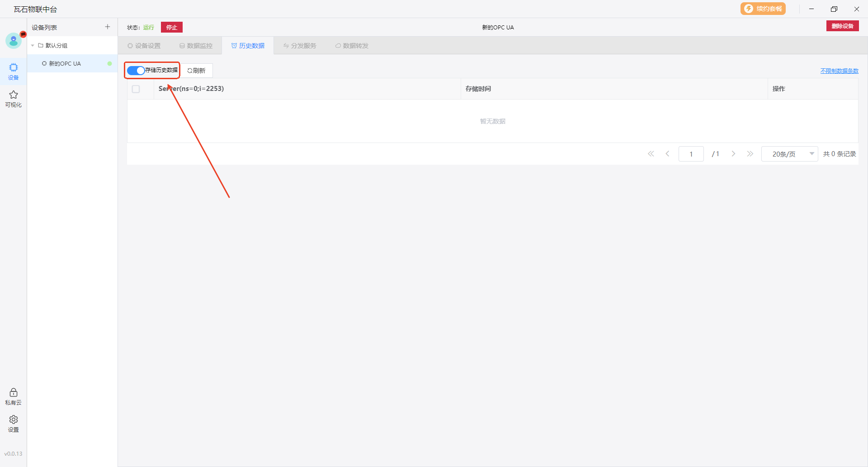Go to the first page of records
This screenshot has height=467, width=868.
point(651,154)
